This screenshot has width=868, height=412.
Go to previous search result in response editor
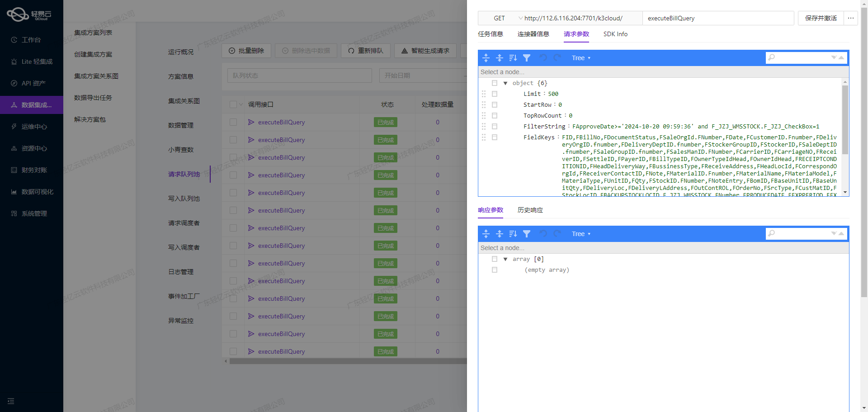841,233
